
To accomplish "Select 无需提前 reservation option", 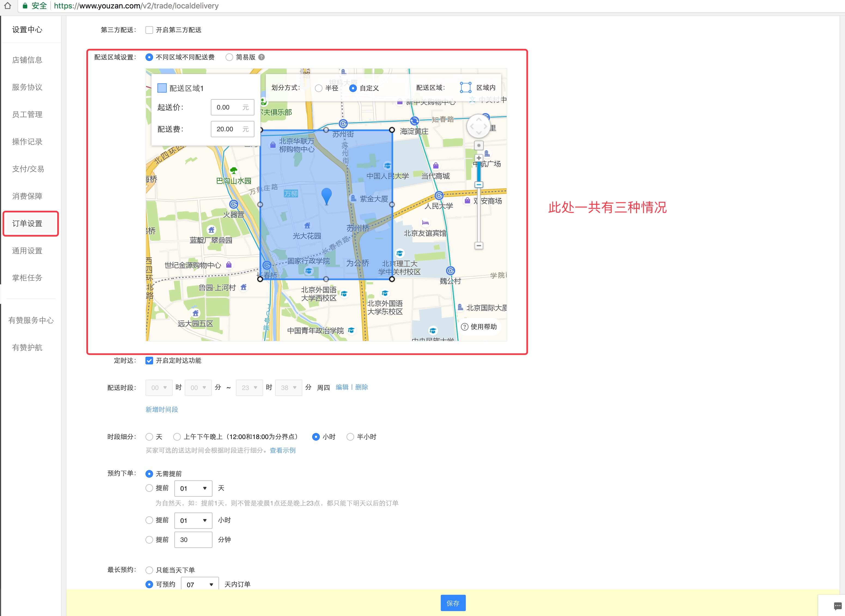I will point(149,474).
